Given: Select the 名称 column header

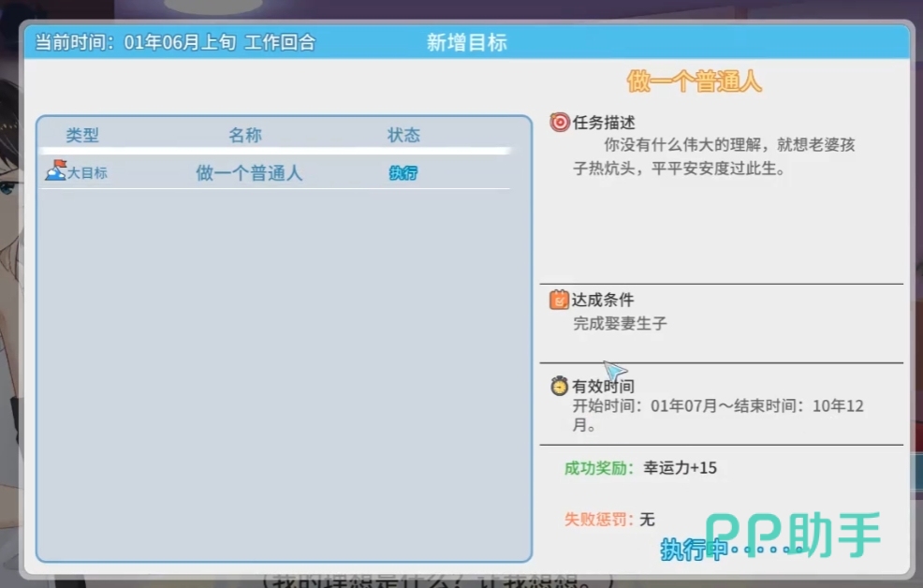Looking at the screenshot, I should click(x=245, y=136).
